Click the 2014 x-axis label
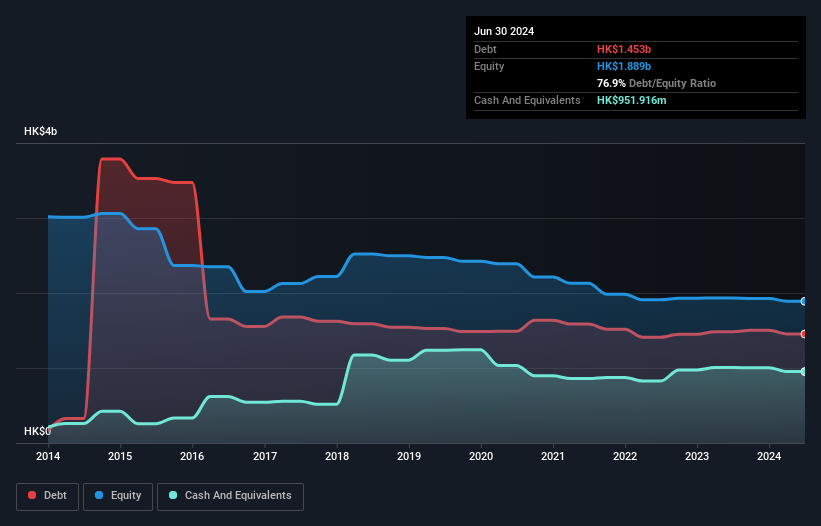Viewport: 821px width, 526px height. click(48, 456)
